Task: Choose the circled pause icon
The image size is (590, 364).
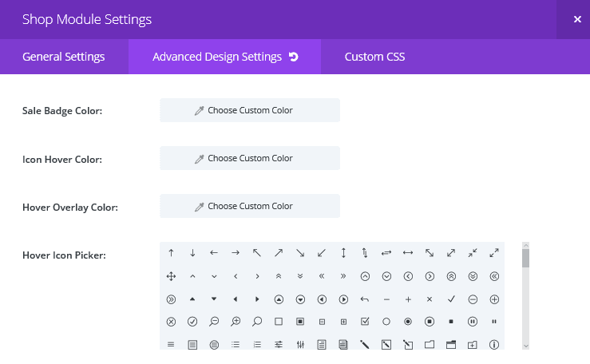Action: 473,322
